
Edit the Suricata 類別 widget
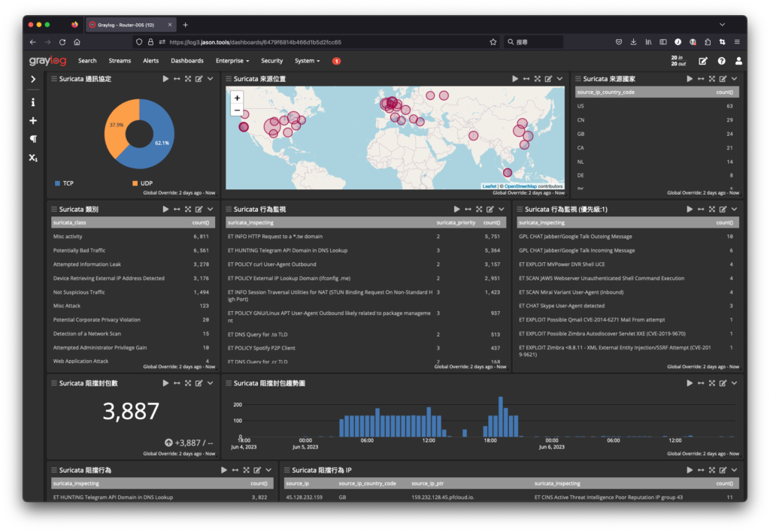point(199,210)
